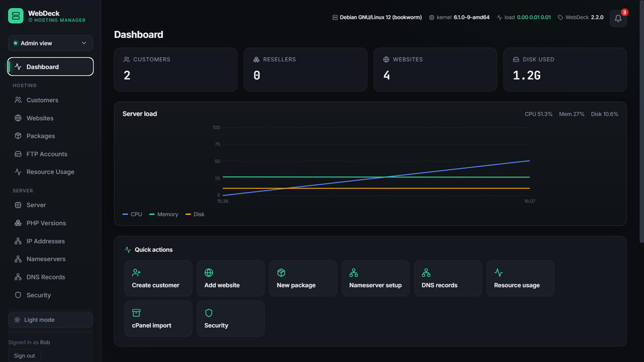Open the Websites menu item
Viewport: 644px width, 362px height.
point(50,118)
